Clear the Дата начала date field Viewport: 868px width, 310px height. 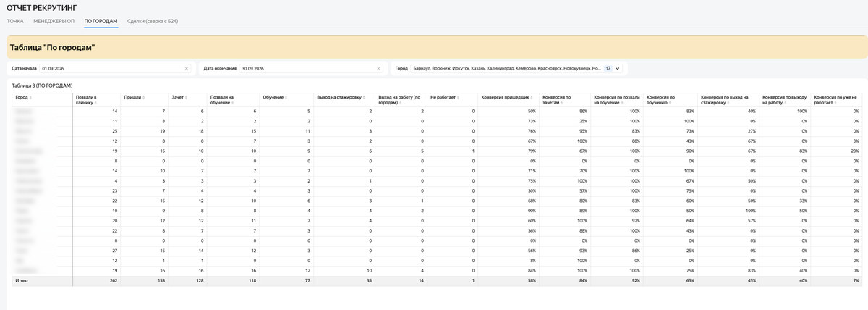click(x=187, y=69)
